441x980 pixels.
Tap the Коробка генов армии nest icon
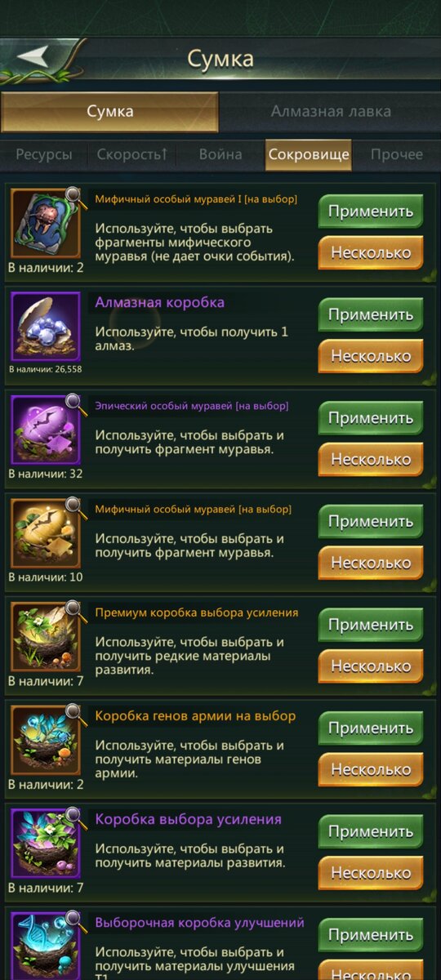(x=46, y=740)
